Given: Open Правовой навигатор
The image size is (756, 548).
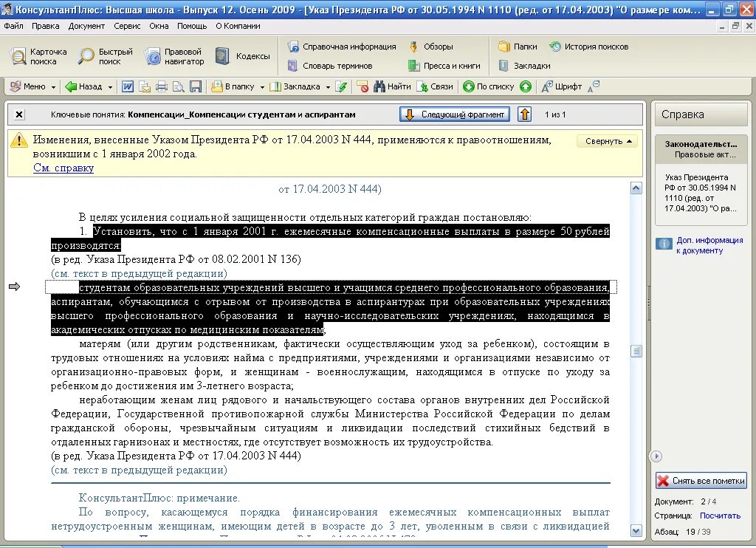Looking at the screenshot, I should pyautogui.click(x=174, y=56).
